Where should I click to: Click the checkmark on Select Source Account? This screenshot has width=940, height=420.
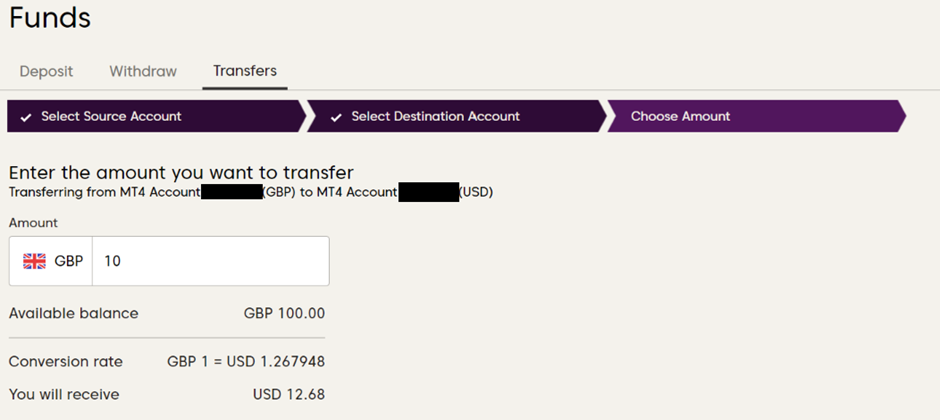[x=25, y=116]
